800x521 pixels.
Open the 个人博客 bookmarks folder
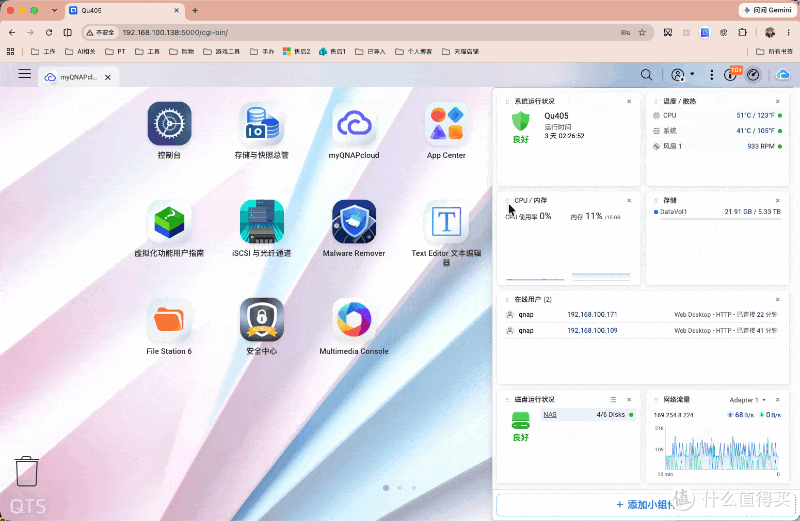point(414,52)
